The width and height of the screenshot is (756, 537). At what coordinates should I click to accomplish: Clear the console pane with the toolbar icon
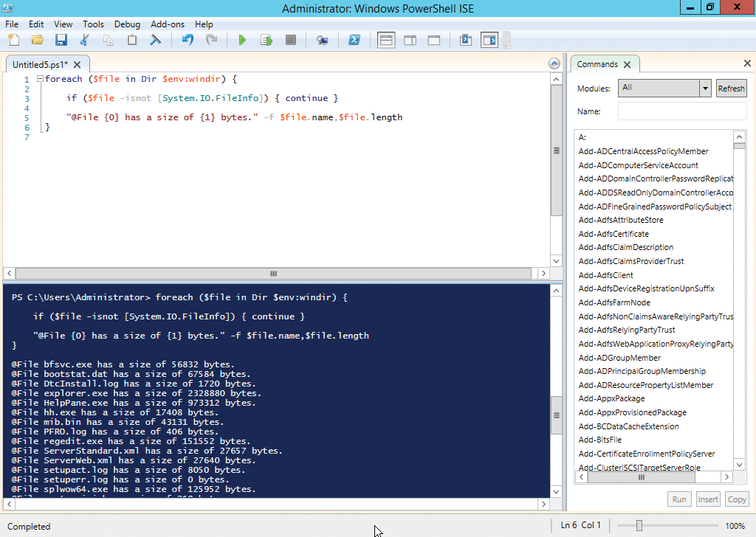pyautogui.click(x=156, y=40)
